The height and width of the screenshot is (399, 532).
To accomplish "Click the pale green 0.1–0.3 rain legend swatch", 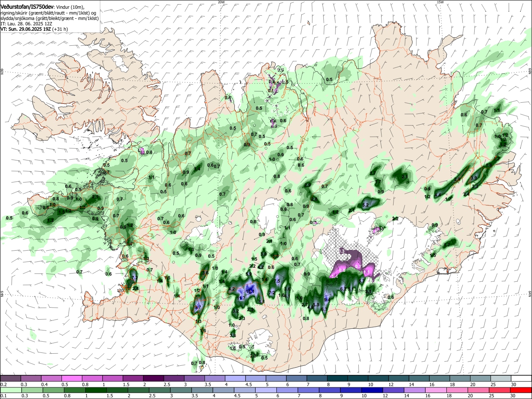I will pyautogui.click(x=10, y=390).
